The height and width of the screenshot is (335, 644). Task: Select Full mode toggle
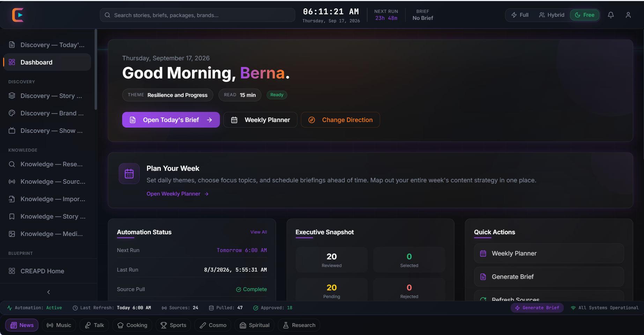coord(520,15)
